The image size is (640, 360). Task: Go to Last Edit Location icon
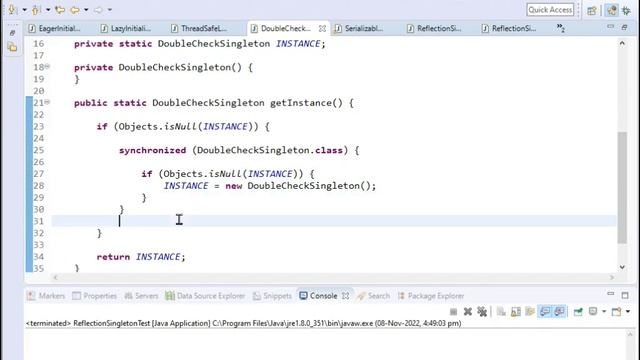pos(60,9)
